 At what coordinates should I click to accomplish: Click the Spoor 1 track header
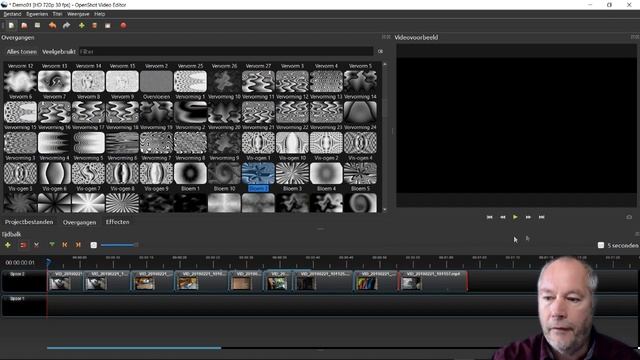tap(24, 306)
